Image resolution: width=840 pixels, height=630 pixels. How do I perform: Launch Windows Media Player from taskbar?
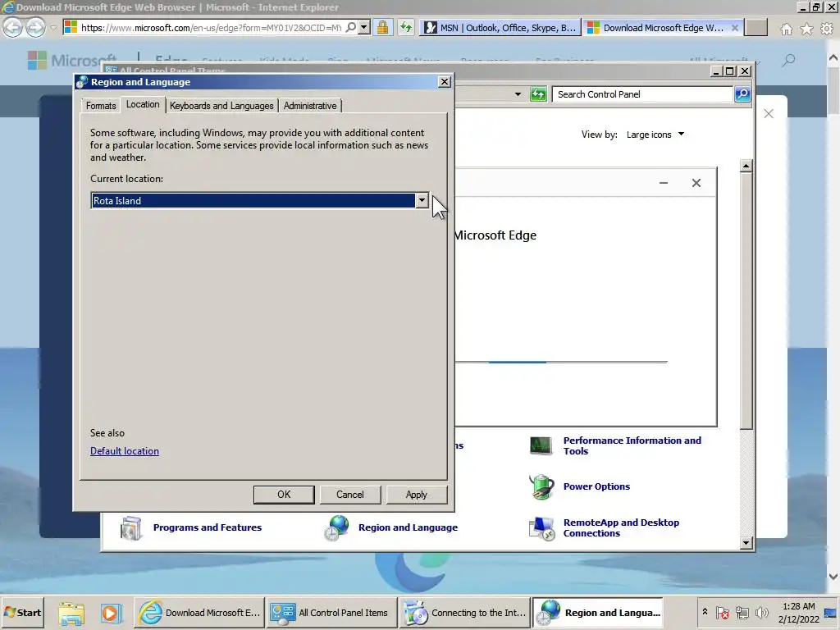(110, 613)
